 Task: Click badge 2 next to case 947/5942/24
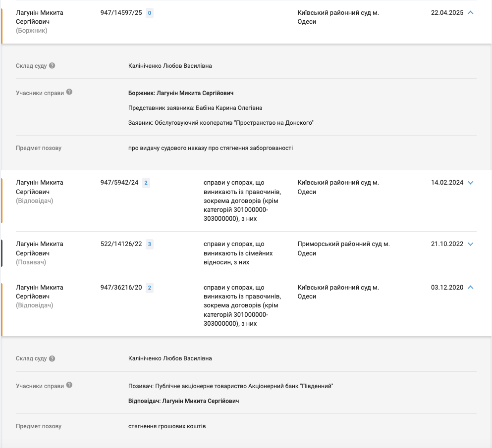point(146,183)
